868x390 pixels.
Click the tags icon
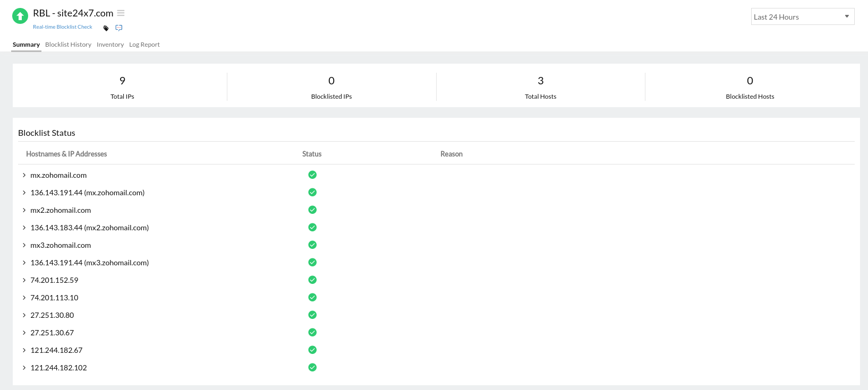pos(106,28)
